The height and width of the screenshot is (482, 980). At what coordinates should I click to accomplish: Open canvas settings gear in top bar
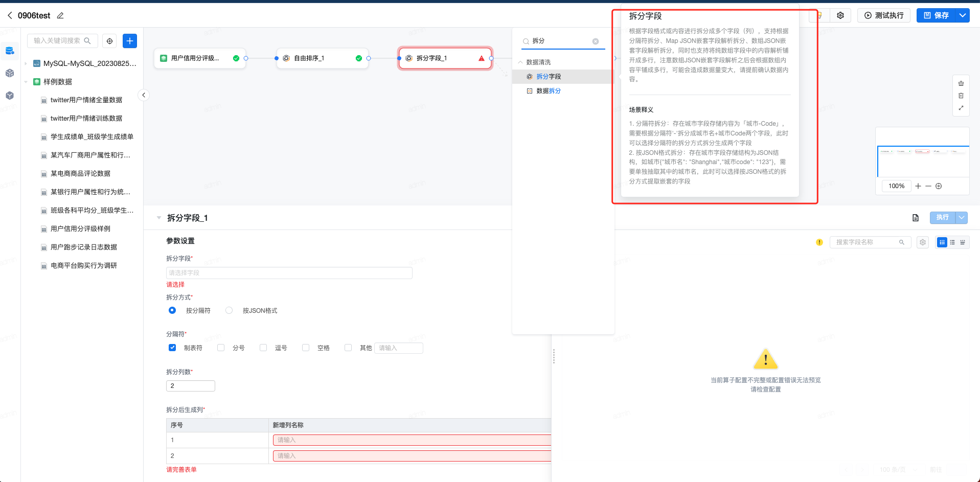[x=840, y=15]
